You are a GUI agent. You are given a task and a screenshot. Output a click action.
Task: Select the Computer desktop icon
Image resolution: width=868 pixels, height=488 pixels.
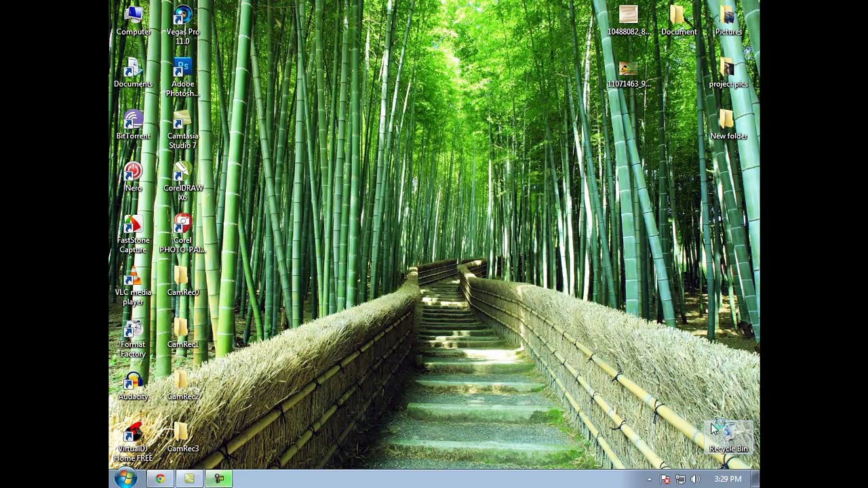tap(133, 20)
